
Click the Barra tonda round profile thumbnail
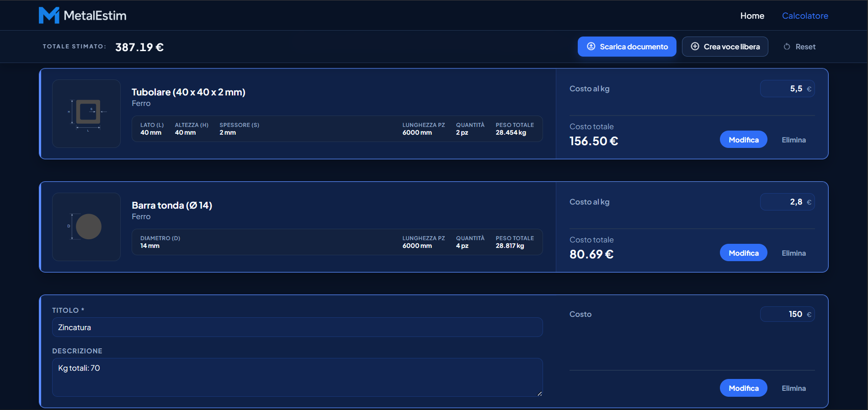(x=86, y=227)
